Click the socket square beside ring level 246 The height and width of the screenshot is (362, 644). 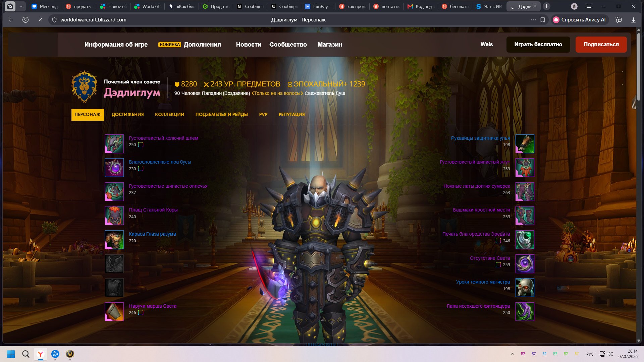coord(498,241)
